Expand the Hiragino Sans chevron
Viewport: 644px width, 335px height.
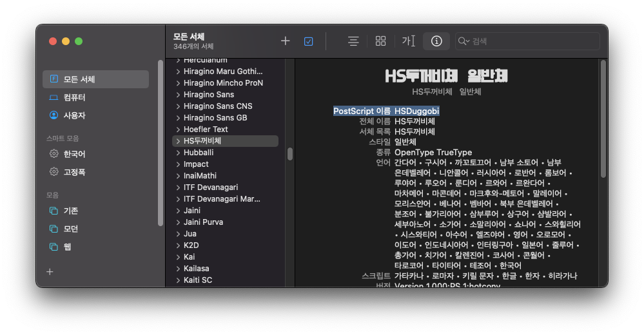pos(179,95)
